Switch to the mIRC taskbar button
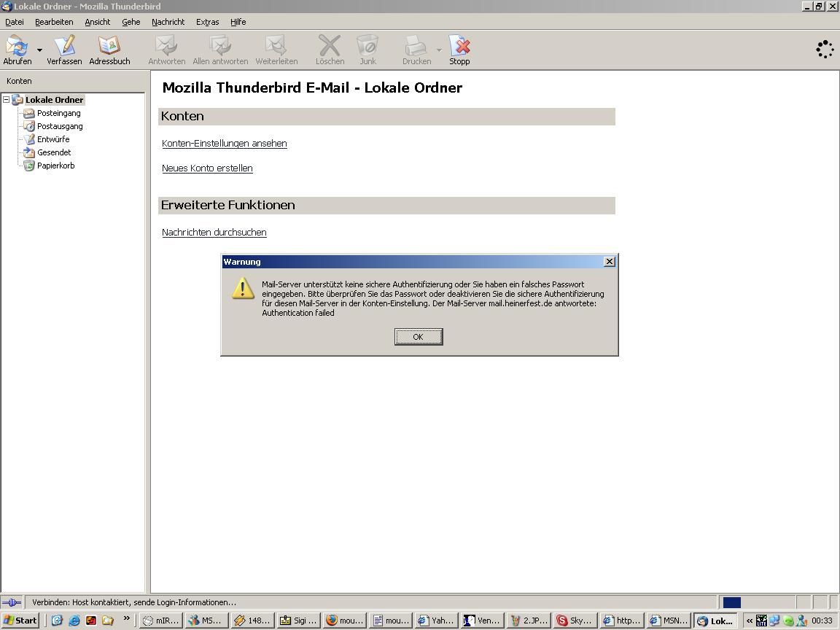This screenshot has width=840, height=630. tap(161, 621)
